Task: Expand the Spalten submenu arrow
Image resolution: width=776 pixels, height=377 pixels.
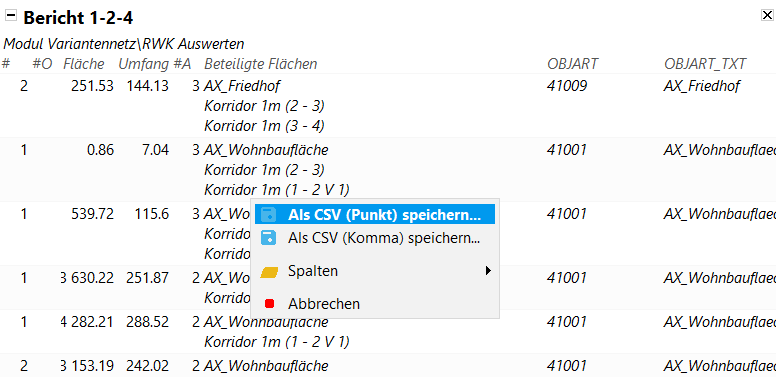Action: point(488,271)
